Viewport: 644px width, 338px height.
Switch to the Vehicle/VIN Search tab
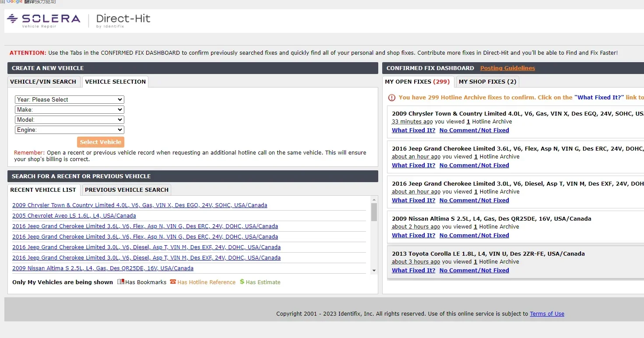pyautogui.click(x=43, y=81)
